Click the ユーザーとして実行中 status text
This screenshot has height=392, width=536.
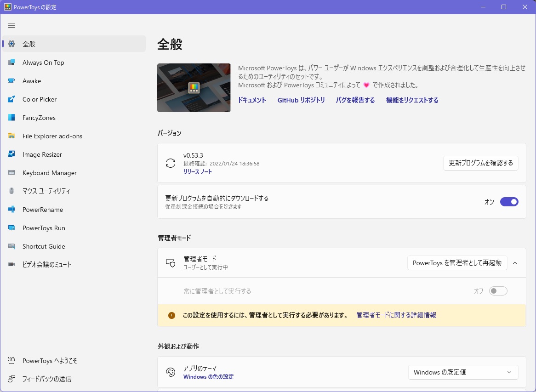206,267
